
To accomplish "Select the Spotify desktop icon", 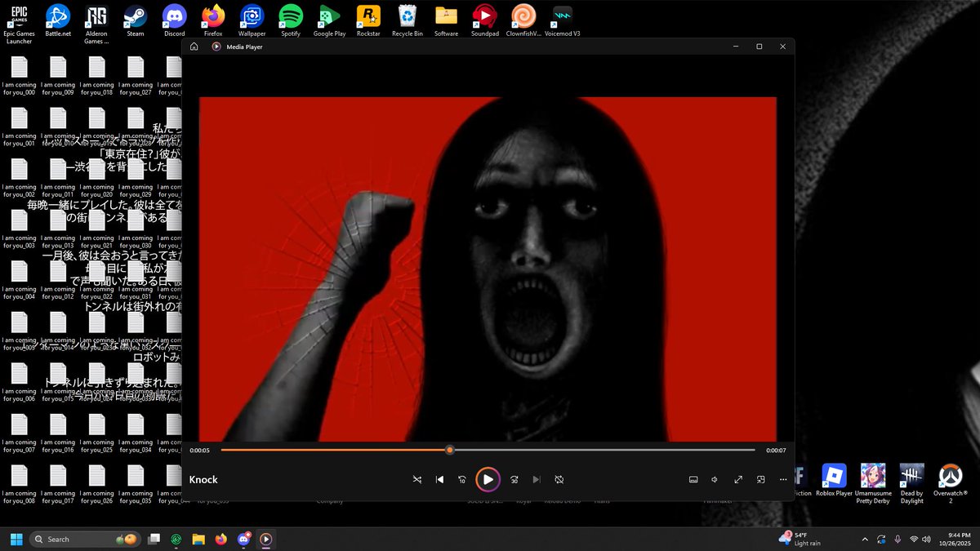I will [x=291, y=21].
